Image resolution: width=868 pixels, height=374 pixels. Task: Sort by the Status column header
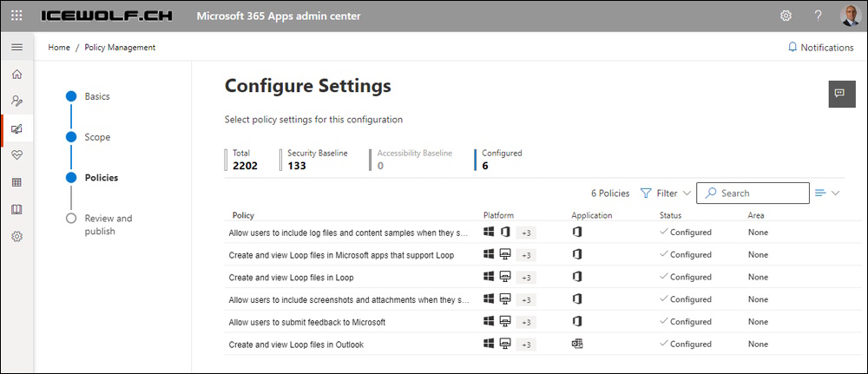(670, 215)
